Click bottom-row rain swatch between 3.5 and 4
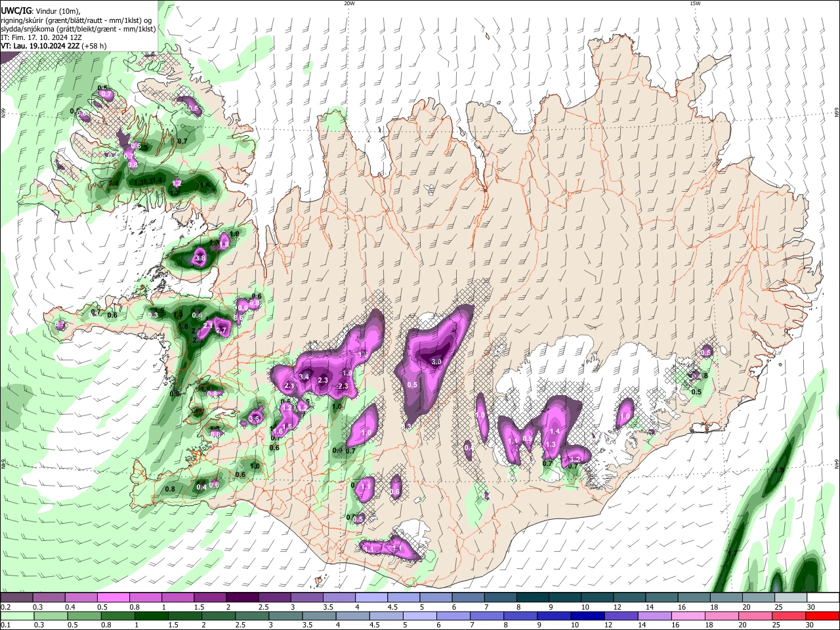Screen dimensions: 840x630 pyautogui.click(x=319, y=616)
